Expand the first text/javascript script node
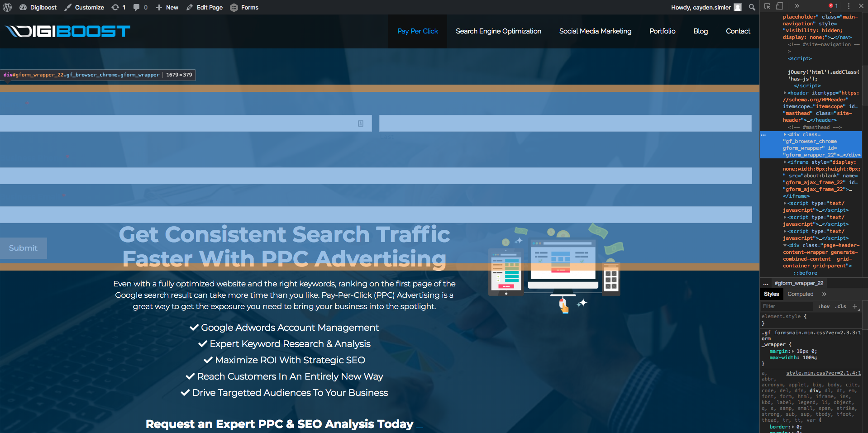 pyautogui.click(x=785, y=203)
